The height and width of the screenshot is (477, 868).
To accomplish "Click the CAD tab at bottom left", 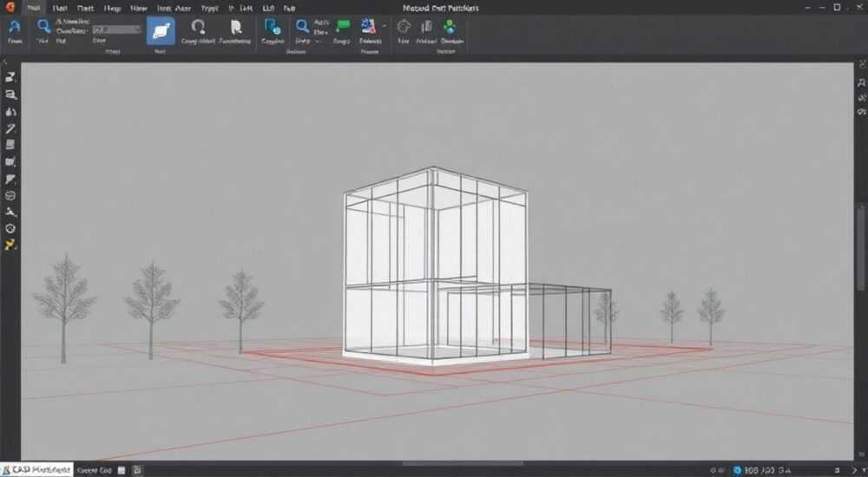I will pyautogui.click(x=36, y=470).
